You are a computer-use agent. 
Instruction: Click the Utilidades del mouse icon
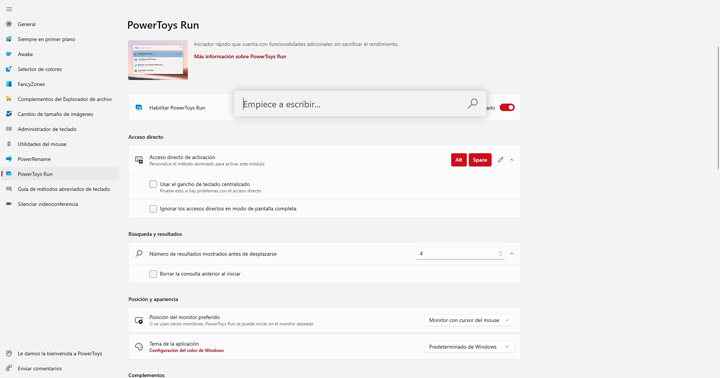click(x=9, y=144)
